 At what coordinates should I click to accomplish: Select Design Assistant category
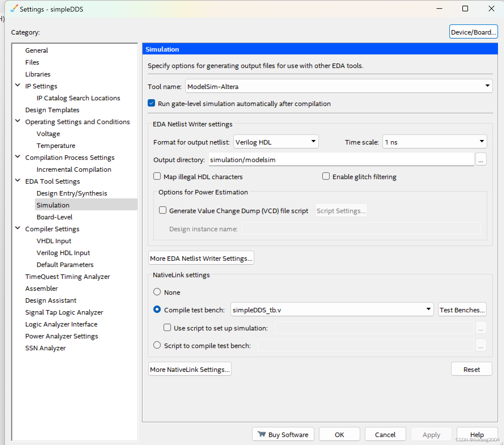[x=51, y=300]
